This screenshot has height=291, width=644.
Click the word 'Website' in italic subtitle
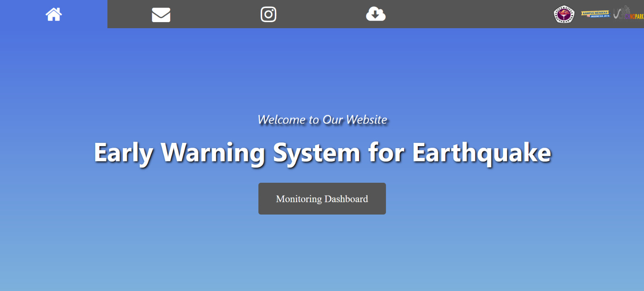point(366,120)
